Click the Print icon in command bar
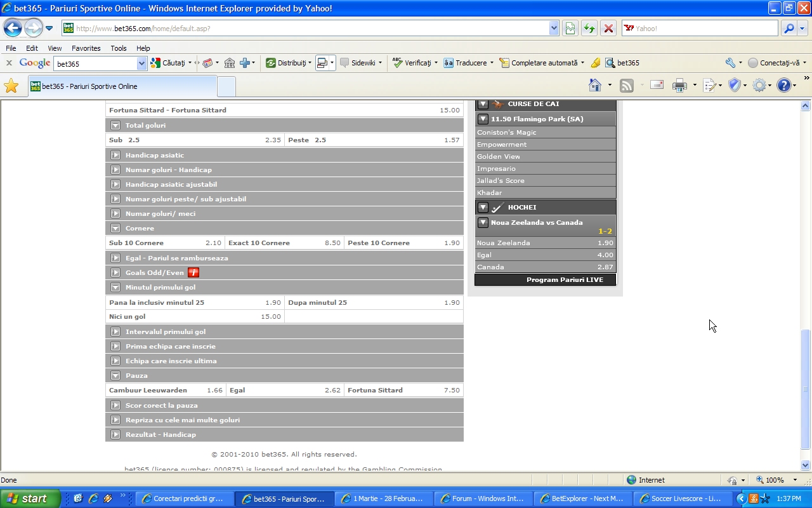 click(679, 85)
